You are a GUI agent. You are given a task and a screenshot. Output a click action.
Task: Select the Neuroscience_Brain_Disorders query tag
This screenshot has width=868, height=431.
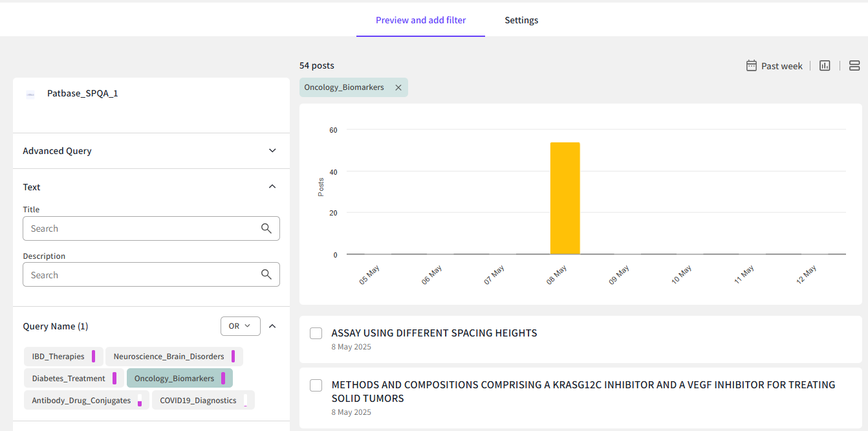pos(168,357)
